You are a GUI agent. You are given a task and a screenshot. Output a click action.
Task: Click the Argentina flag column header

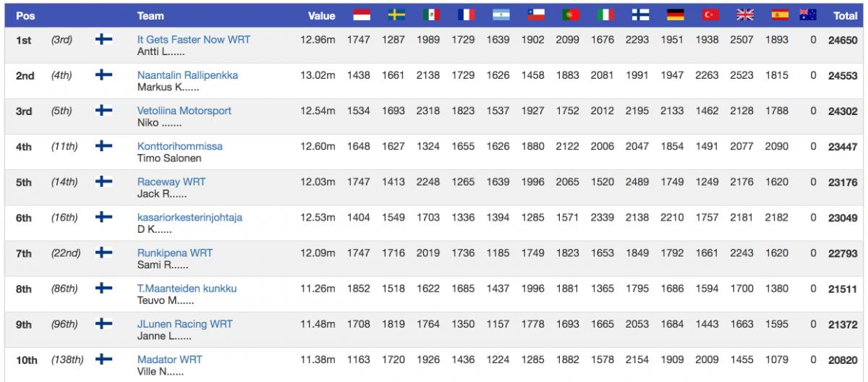tap(501, 14)
